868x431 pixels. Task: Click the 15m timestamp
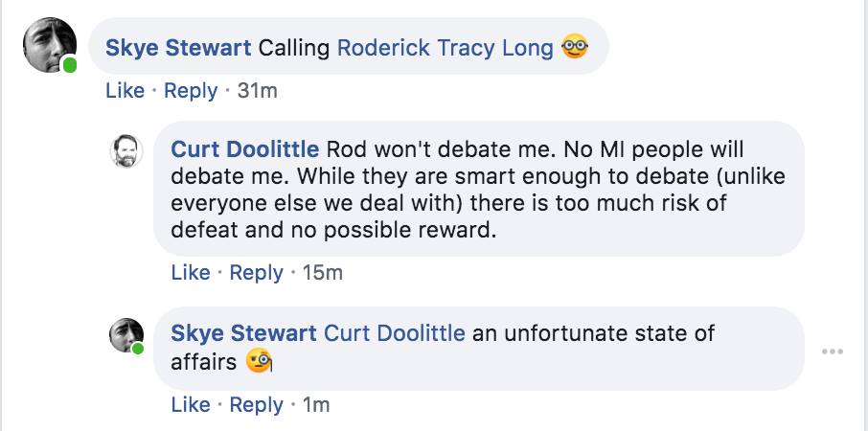pos(322,273)
